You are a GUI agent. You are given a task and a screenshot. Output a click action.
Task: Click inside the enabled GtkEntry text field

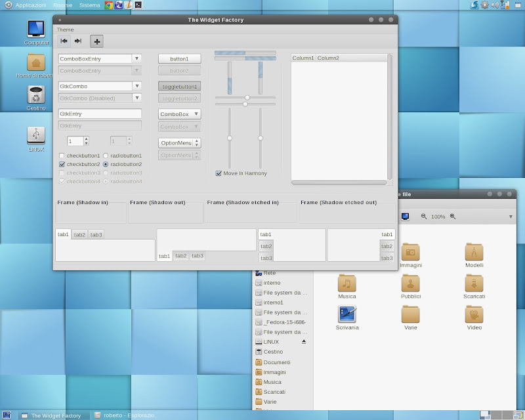pyautogui.click(x=100, y=114)
